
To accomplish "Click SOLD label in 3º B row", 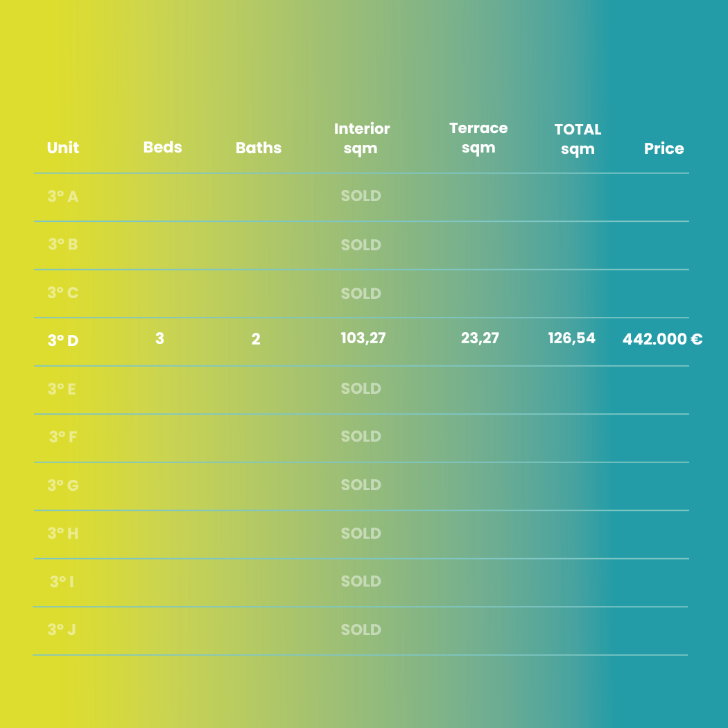I will pyautogui.click(x=361, y=245).
